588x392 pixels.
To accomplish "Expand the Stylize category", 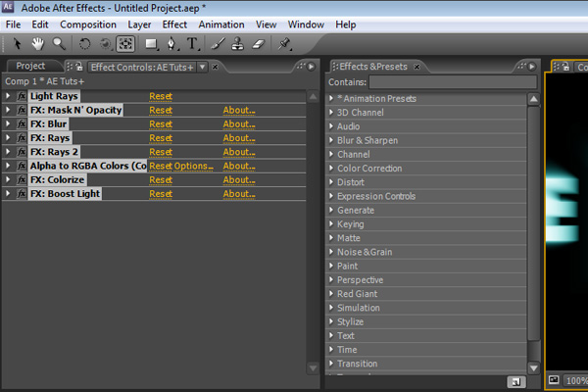I will 331,321.
